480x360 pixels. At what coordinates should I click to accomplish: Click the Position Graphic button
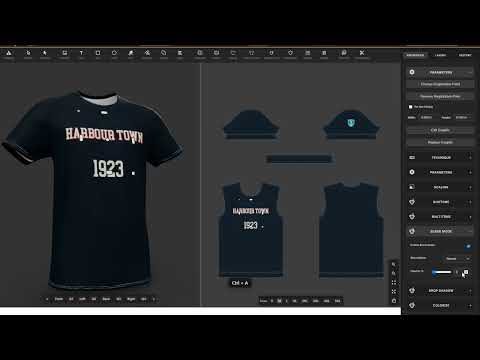(x=440, y=142)
